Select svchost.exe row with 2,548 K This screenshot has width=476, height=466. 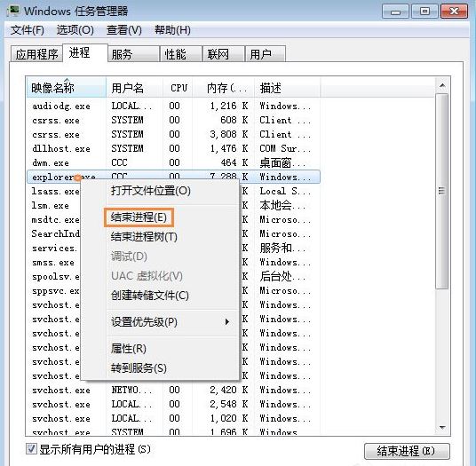173,404
